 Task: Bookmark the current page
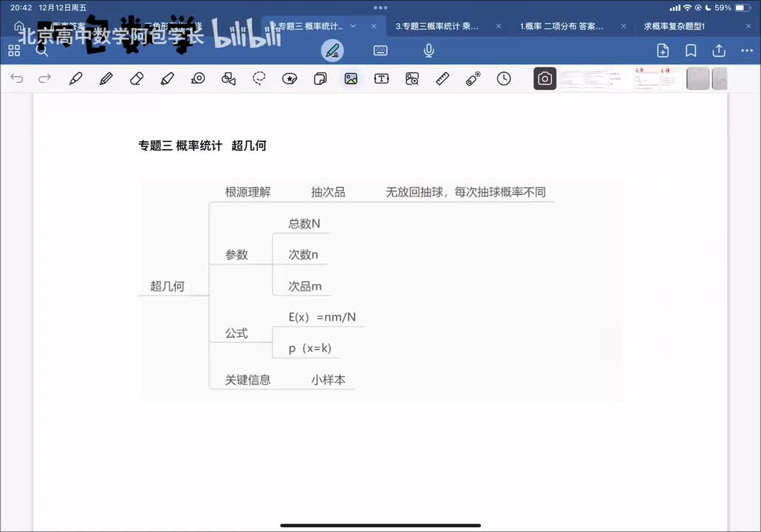(x=691, y=50)
